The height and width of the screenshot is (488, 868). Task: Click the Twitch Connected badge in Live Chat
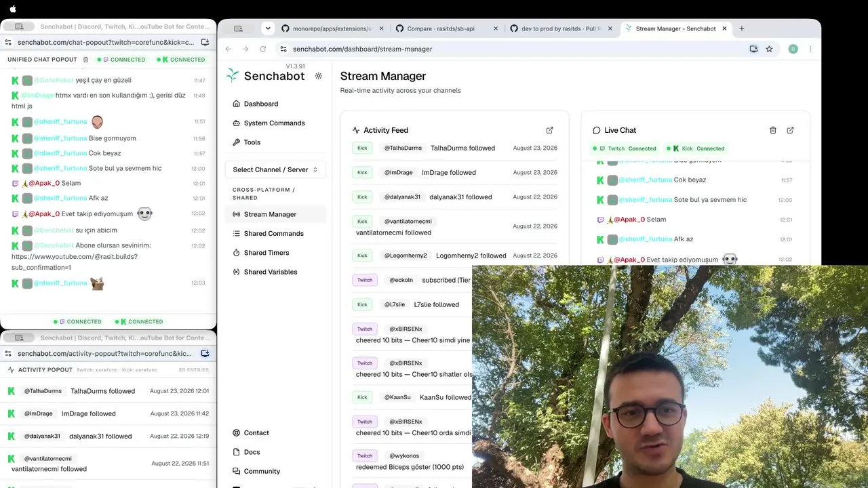[625, 148]
